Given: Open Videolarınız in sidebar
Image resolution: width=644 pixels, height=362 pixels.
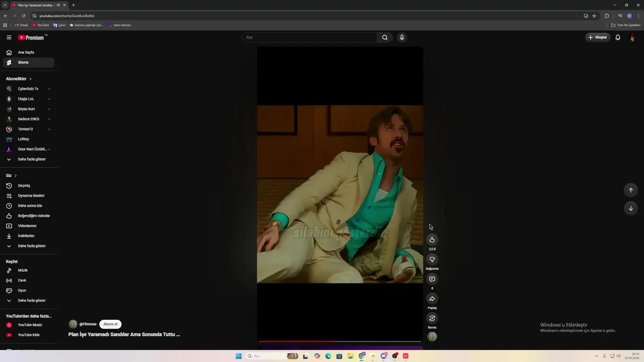Looking at the screenshot, I should click(29, 226).
